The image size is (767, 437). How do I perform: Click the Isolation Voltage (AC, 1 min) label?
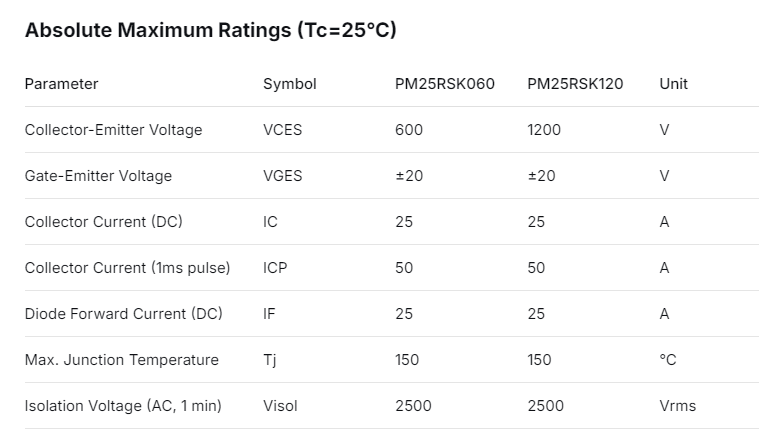click(x=123, y=406)
